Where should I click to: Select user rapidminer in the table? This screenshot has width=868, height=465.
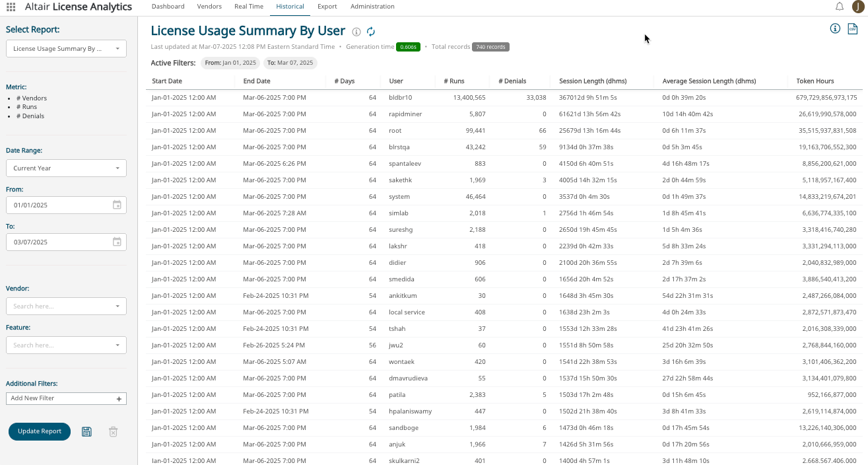point(405,114)
